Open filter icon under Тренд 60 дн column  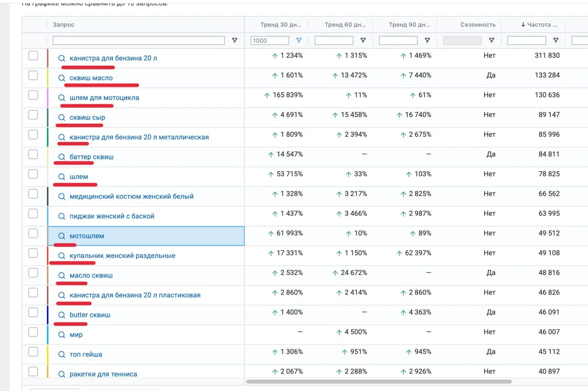pos(363,40)
